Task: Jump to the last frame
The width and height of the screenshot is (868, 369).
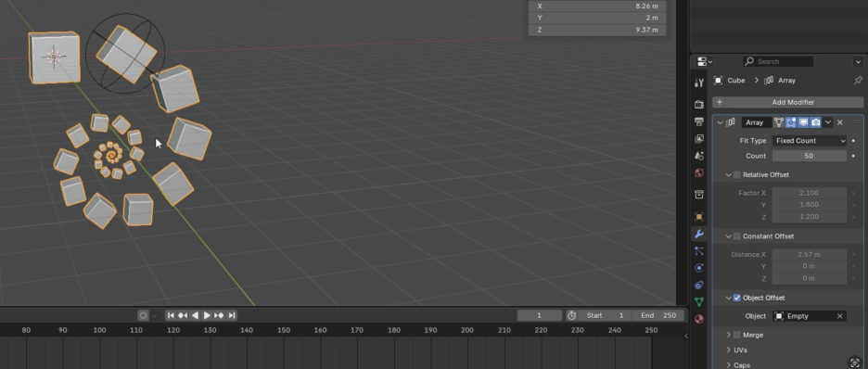Action: 232,315
